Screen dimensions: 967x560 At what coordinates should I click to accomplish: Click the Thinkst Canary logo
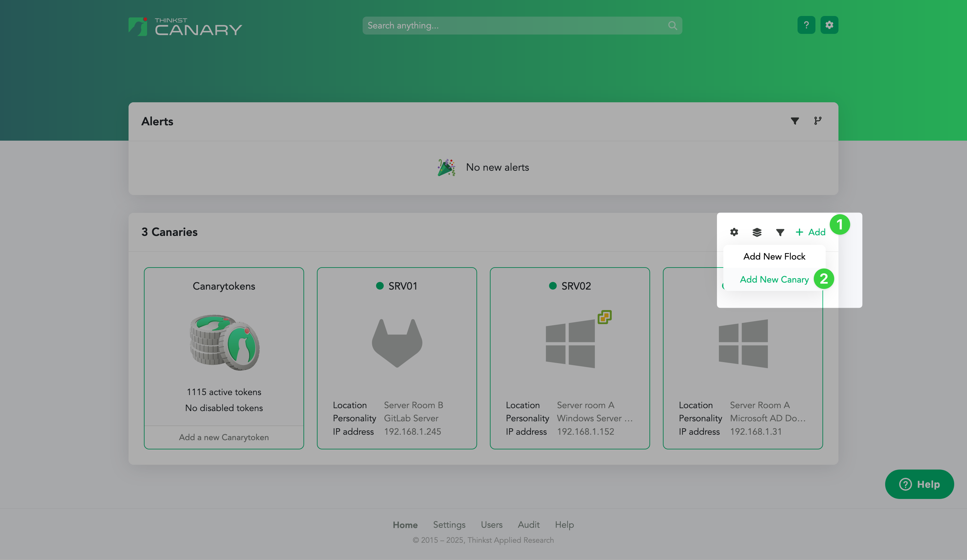pyautogui.click(x=185, y=27)
